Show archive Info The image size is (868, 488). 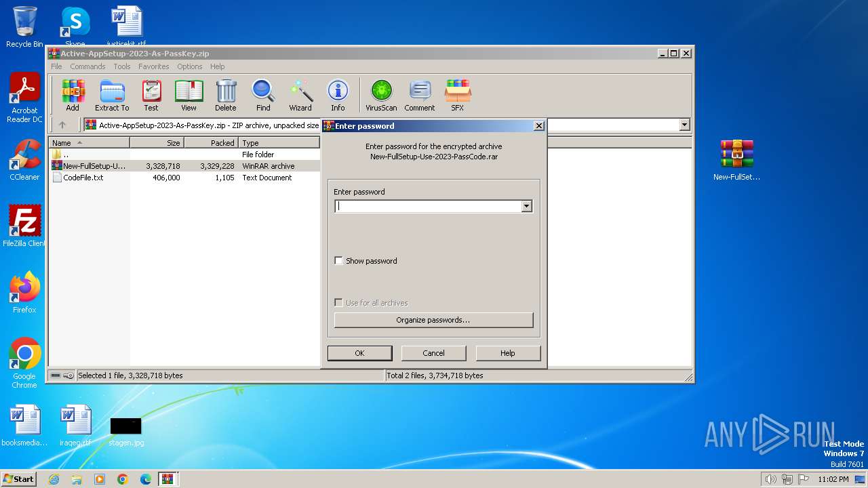(338, 95)
